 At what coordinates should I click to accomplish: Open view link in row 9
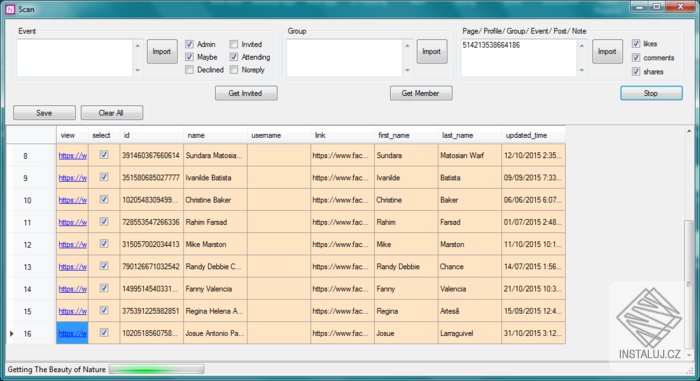click(x=73, y=178)
